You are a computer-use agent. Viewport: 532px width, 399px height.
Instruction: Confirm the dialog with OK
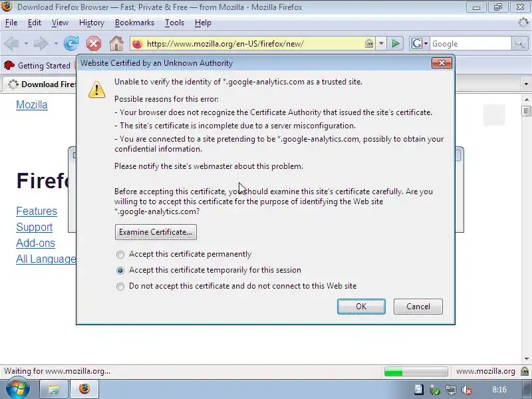(x=361, y=307)
